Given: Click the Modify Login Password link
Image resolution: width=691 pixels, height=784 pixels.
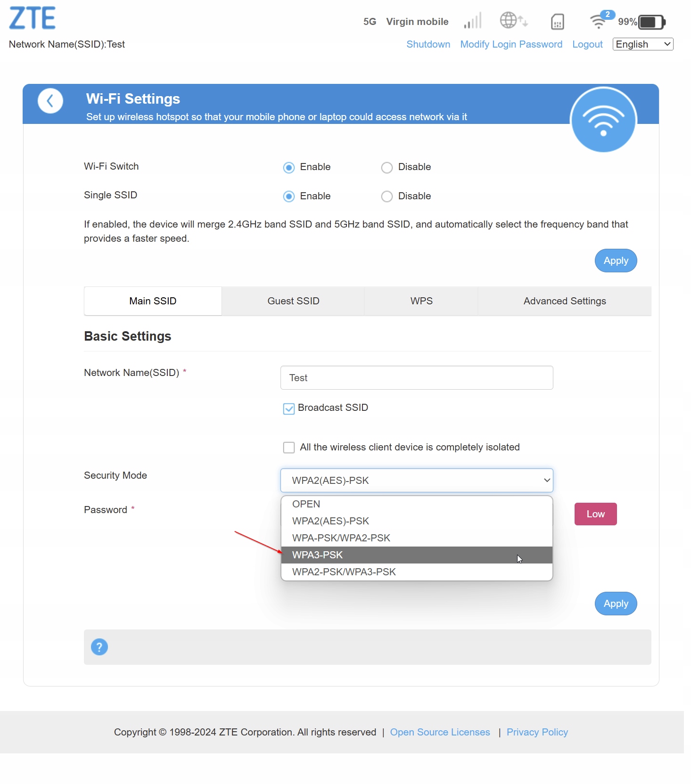Looking at the screenshot, I should [x=511, y=44].
